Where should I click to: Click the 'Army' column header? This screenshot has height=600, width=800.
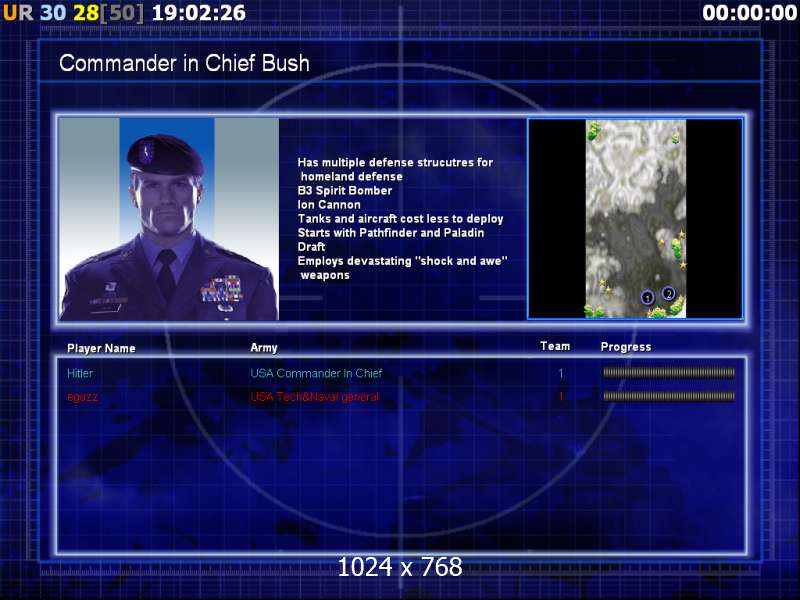click(264, 348)
